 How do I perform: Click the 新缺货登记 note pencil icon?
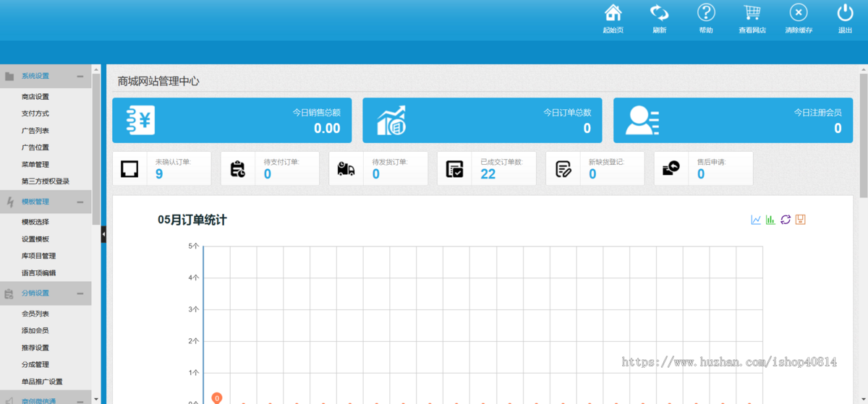(x=563, y=169)
